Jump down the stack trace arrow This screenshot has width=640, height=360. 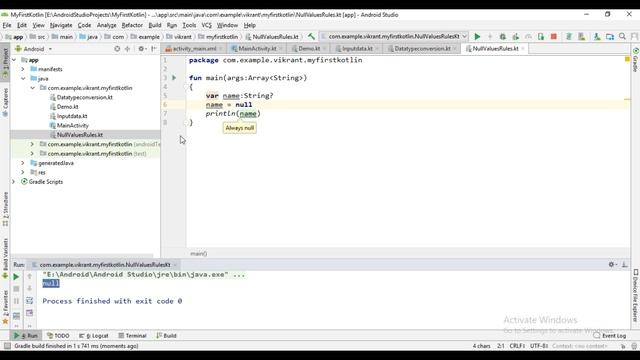pyautogui.click(x=29, y=289)
